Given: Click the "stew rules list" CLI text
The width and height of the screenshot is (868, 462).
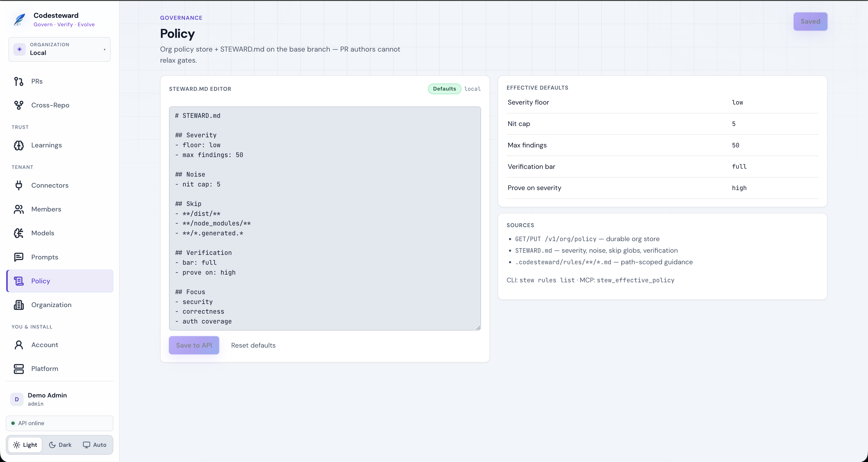Looking at the screenshot, I should coord(547,280).
